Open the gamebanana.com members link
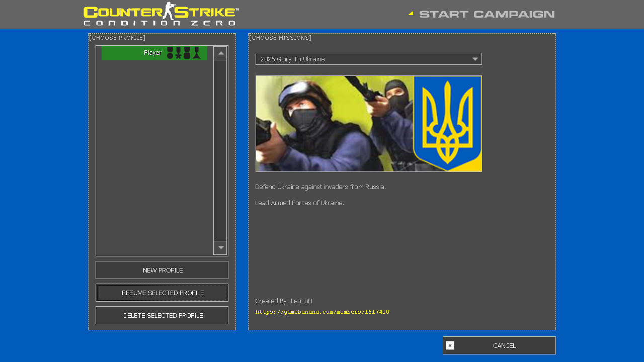 [322, 312]
